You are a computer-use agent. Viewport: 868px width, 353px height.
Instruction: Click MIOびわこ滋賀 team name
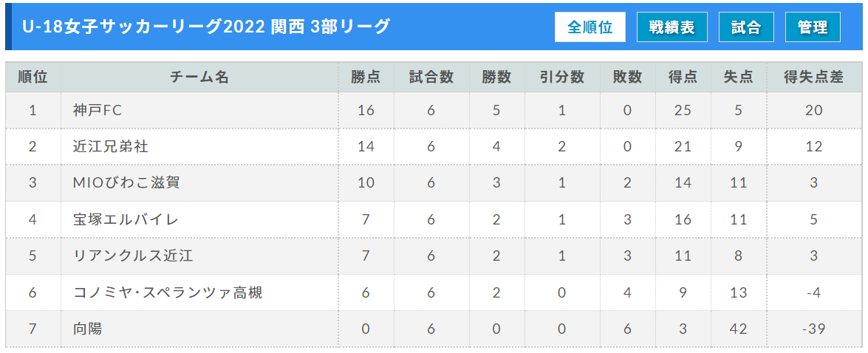point(126,182)
